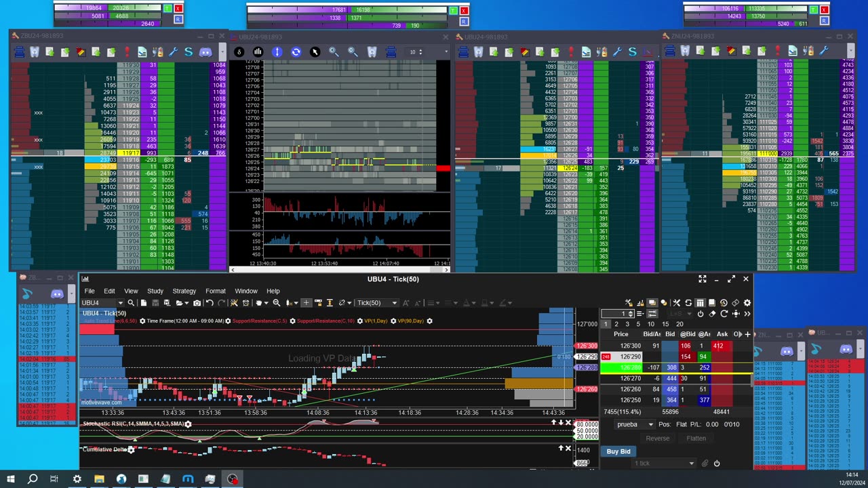
Task: Open the Strategy menu
Action: tap(184, 291)
